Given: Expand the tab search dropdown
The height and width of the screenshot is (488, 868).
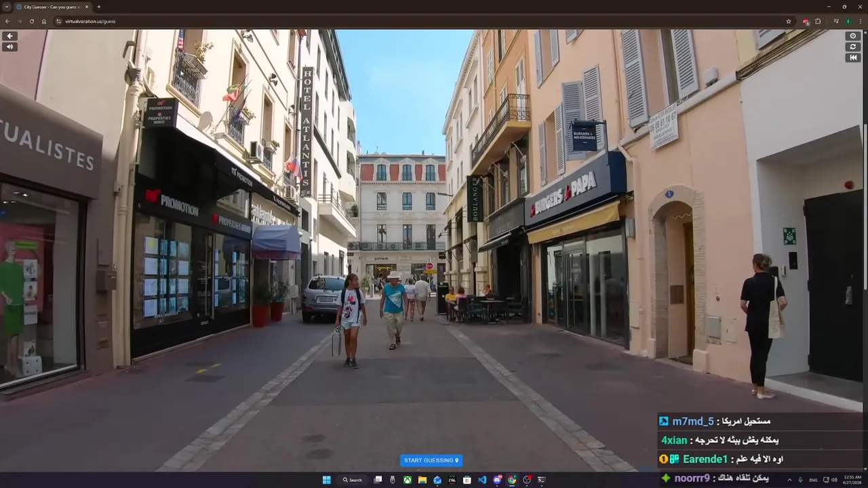Looking at the screenshot, I should (7, 7).
